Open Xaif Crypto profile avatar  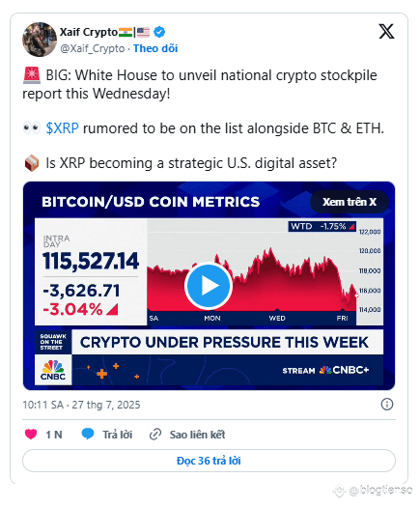[x=40, y=40]
